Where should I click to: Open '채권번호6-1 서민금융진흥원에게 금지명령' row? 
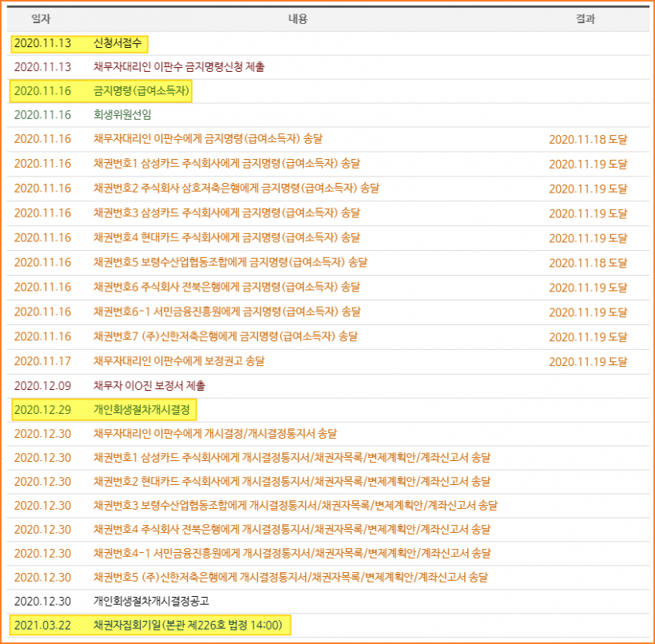coord(227,312)
